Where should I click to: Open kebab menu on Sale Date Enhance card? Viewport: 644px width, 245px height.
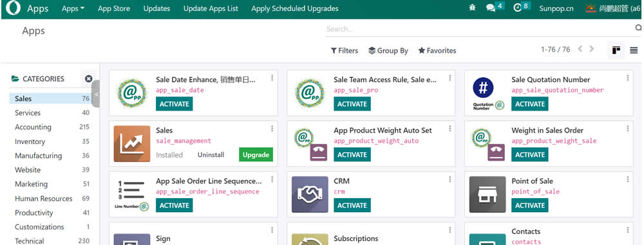272,78
